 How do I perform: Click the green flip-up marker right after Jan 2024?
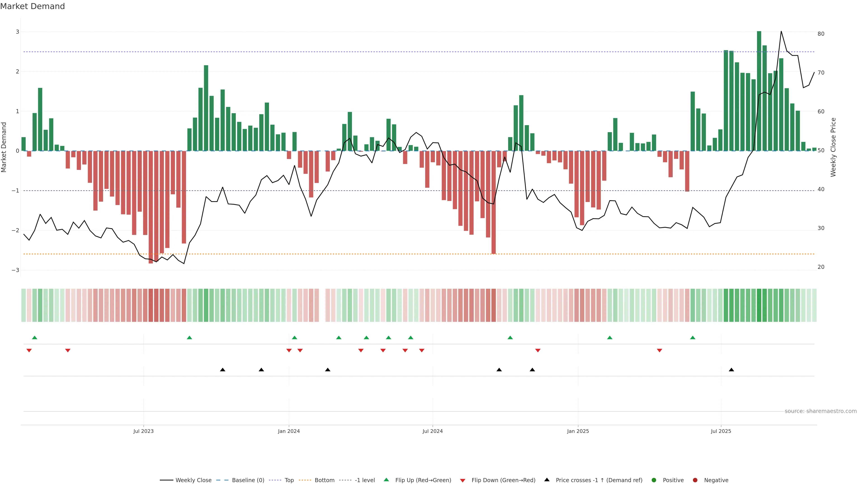coord(295,338)
